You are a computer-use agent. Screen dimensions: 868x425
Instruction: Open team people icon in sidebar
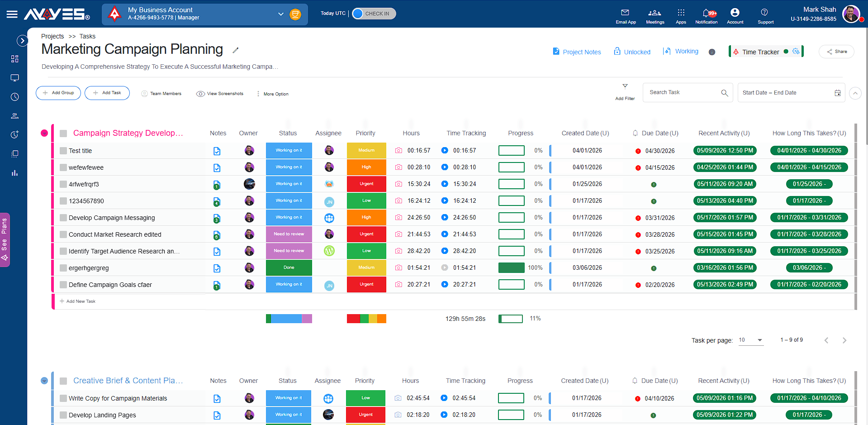tap(15, 116)
